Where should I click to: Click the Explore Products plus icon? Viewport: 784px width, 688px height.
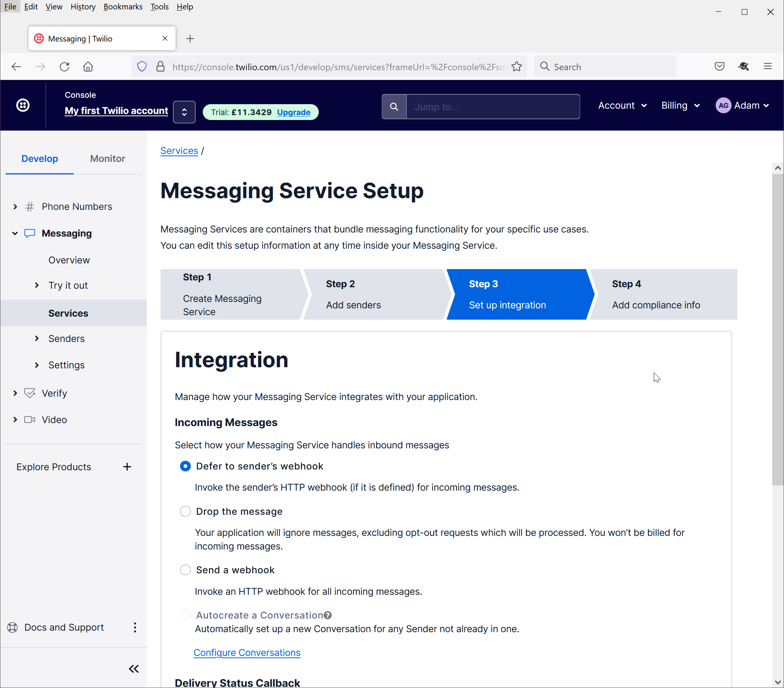pos(127,467)
